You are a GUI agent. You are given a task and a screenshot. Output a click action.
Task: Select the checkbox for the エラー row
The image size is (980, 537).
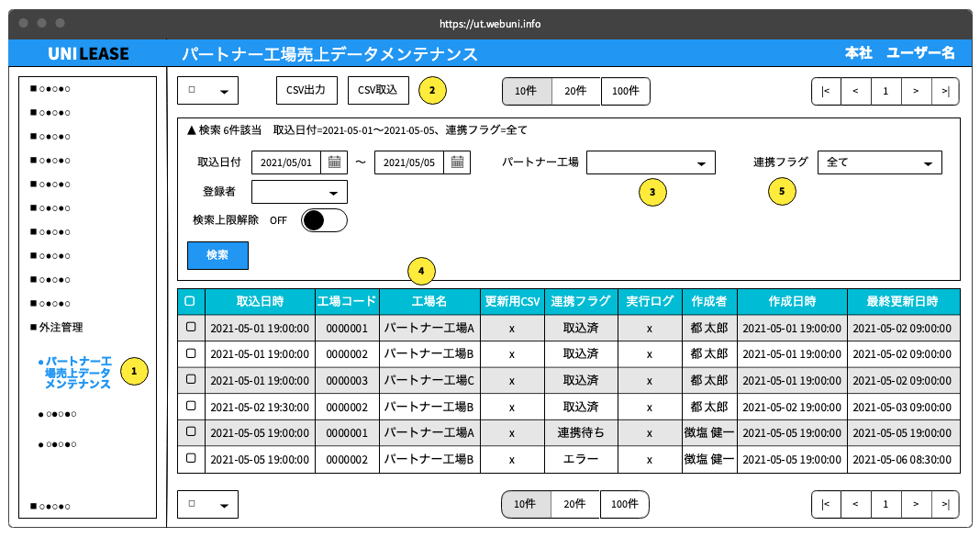click(x=191, y=457)
